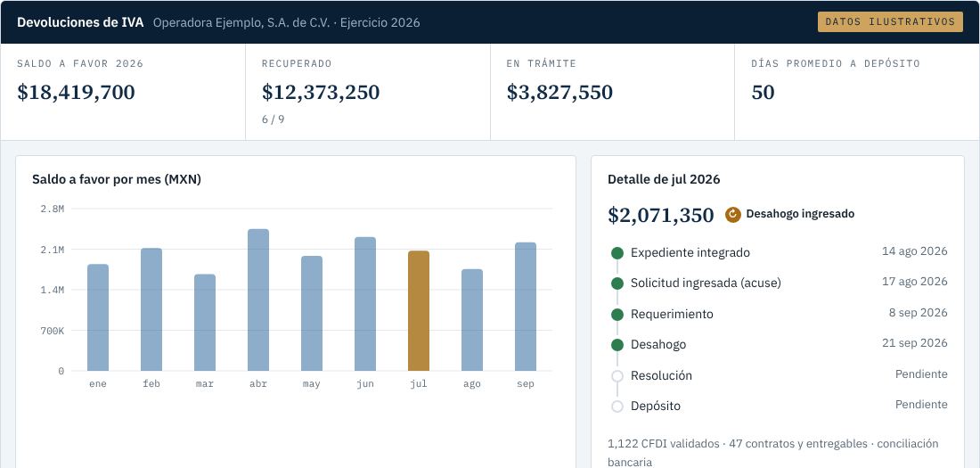Click the Desahogo green step dot
This screenshot has width=980, height=468.
(x=617, y=345)
